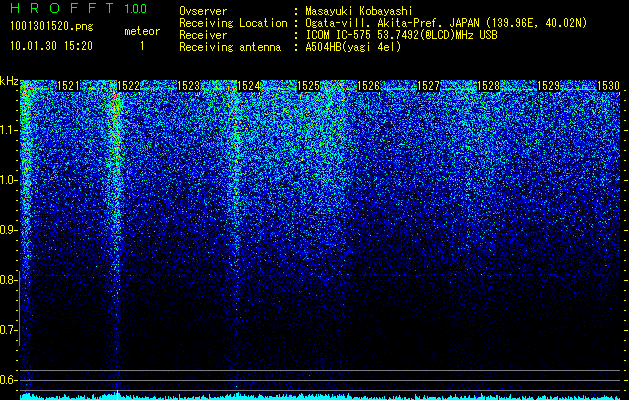Viewport: 629px width, 400px height.
Task: Click the 1.1 frequency axis label
Action: click(x=8, y=130)
